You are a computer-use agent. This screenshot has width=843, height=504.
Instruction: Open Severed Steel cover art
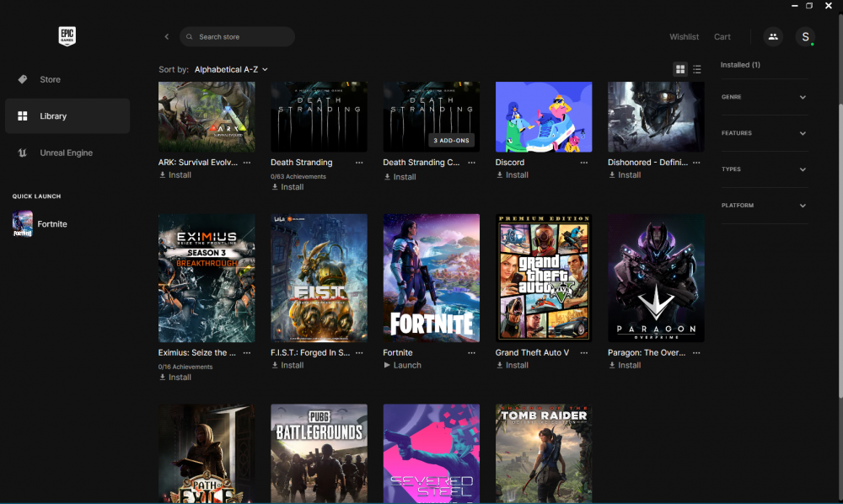tap(431, 453)
